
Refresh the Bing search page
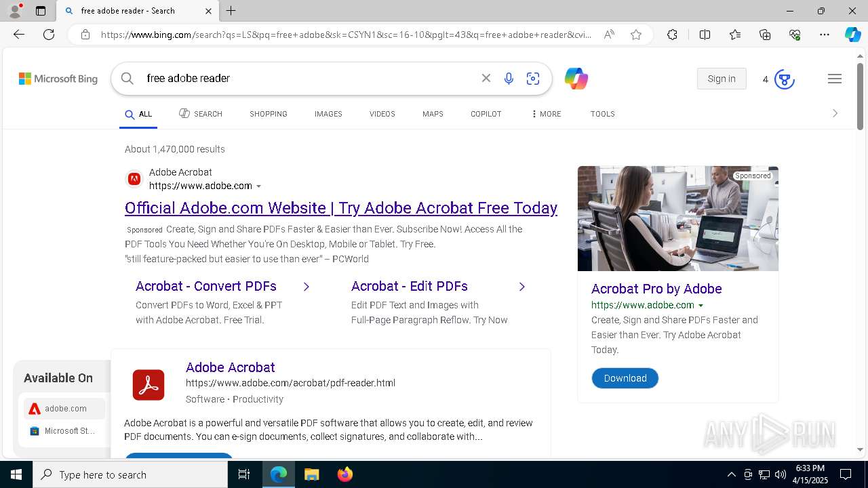(x=49, y=35)
